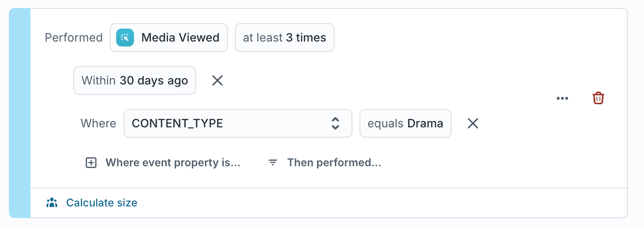Image resolution: width=644 pixels, height=227 pixels.
Task: Remove the CONTENT_TYPE equals Drama filter
Action: tap(473, 123)
